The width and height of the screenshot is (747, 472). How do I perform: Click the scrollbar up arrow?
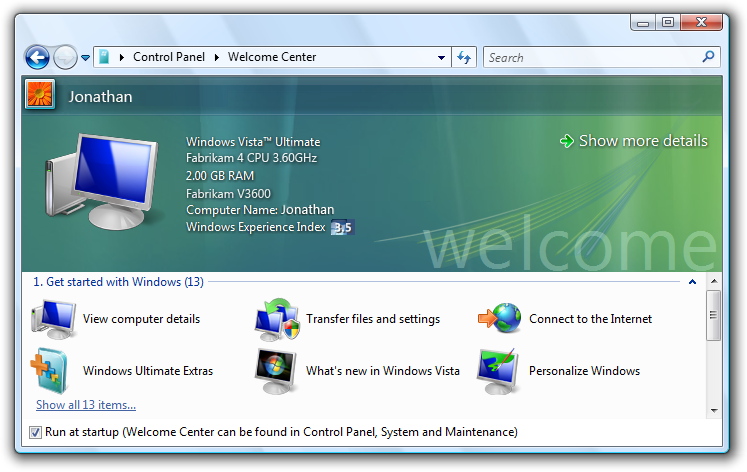[x=714, y=281]
